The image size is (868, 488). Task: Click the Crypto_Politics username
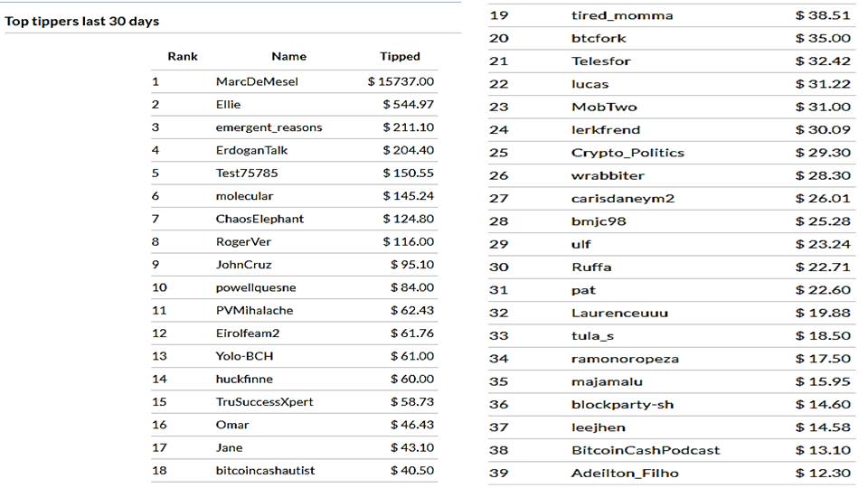coord(627,153)
